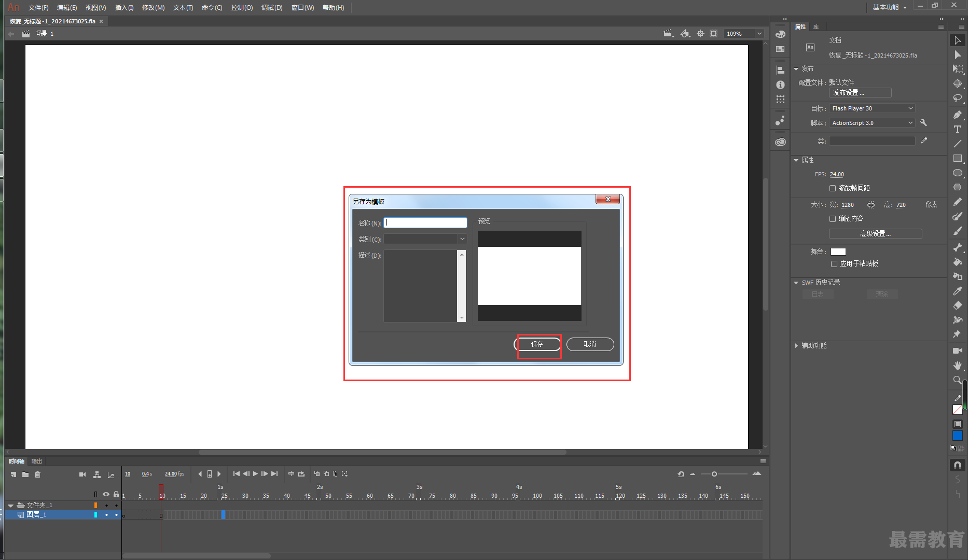The image size is (968, 560).
Task: Collapse the 发布 section
Action: click(796, 69)
